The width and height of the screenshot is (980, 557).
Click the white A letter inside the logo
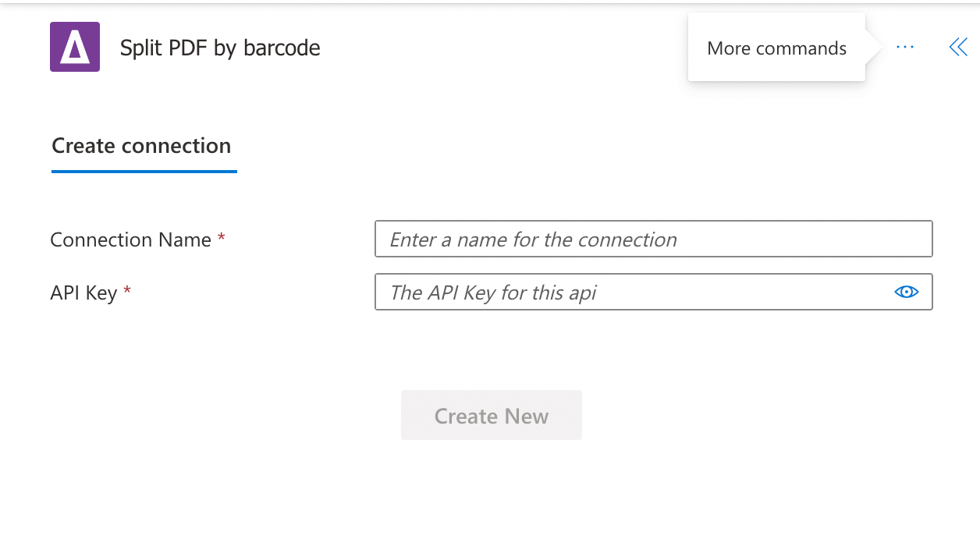tap(75, 48)
